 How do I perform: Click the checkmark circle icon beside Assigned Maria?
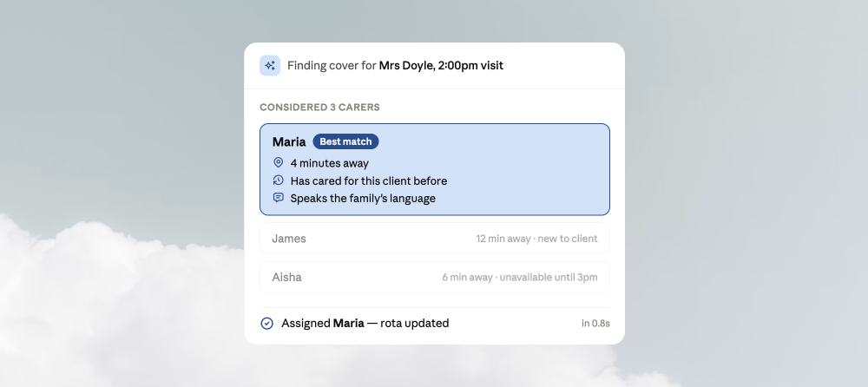tap(266, 324)
